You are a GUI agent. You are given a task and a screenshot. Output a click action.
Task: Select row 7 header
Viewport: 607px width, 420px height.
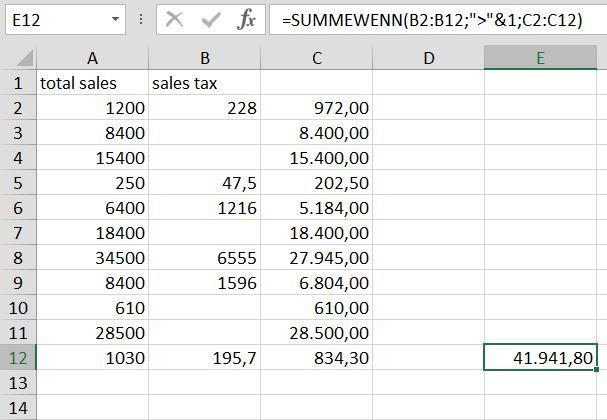pos(18,233)
